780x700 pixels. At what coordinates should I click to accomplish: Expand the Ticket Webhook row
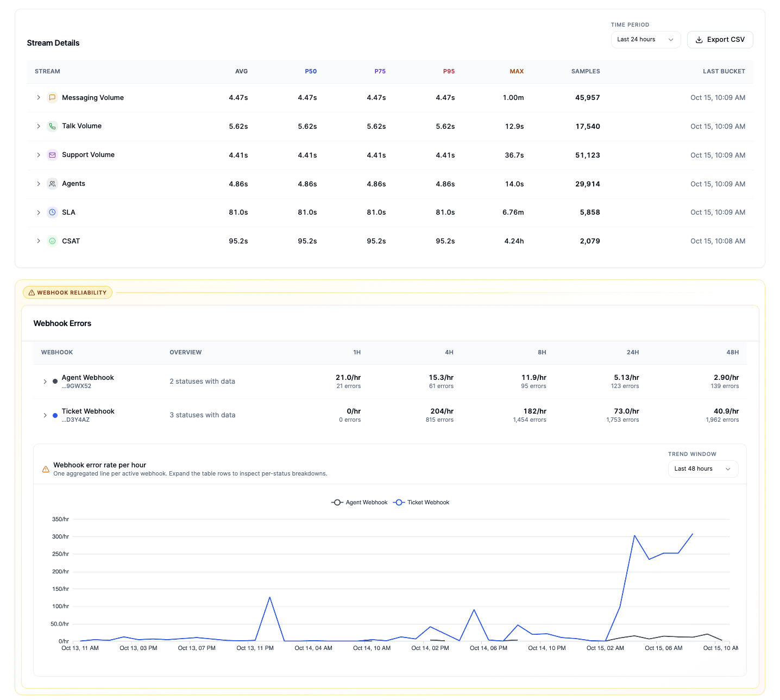pyautogui.click(x=45, y=415)
